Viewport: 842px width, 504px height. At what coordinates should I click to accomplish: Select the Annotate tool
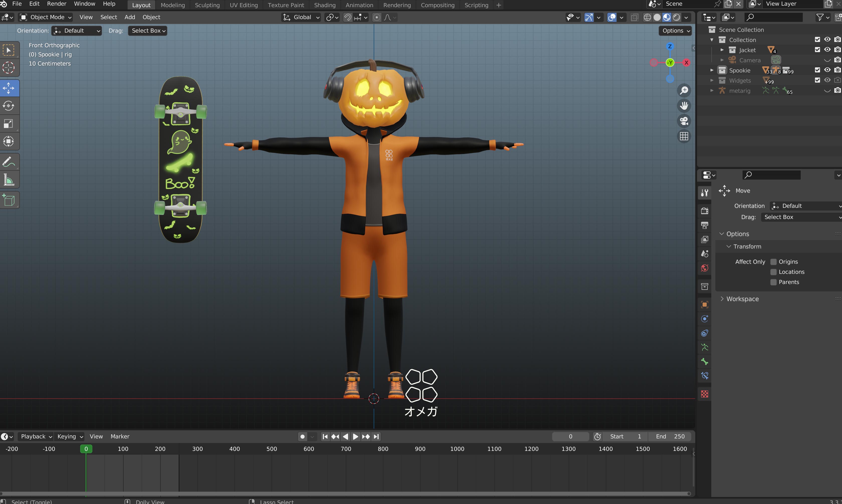pyautogui.click(x=9, y=162)
